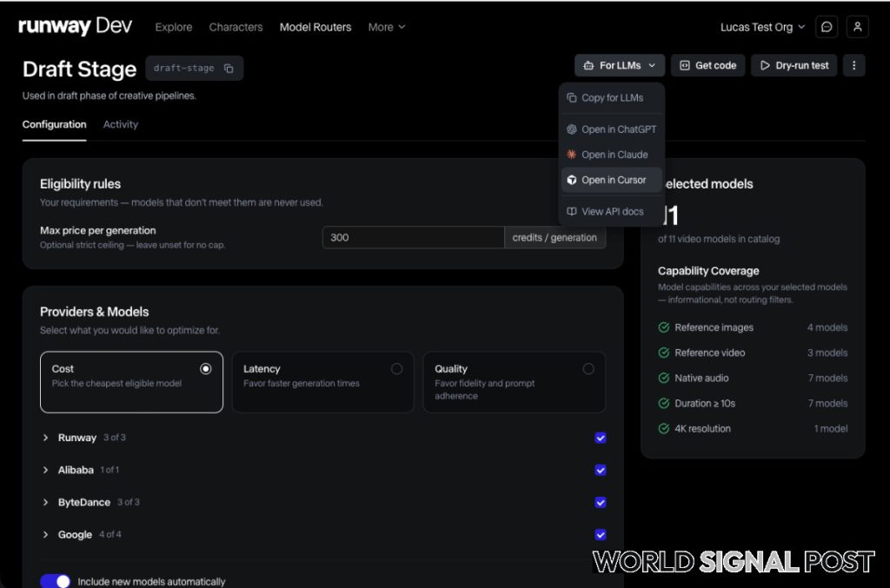Toggle Include new models automatically switch

tap(55, 581)
